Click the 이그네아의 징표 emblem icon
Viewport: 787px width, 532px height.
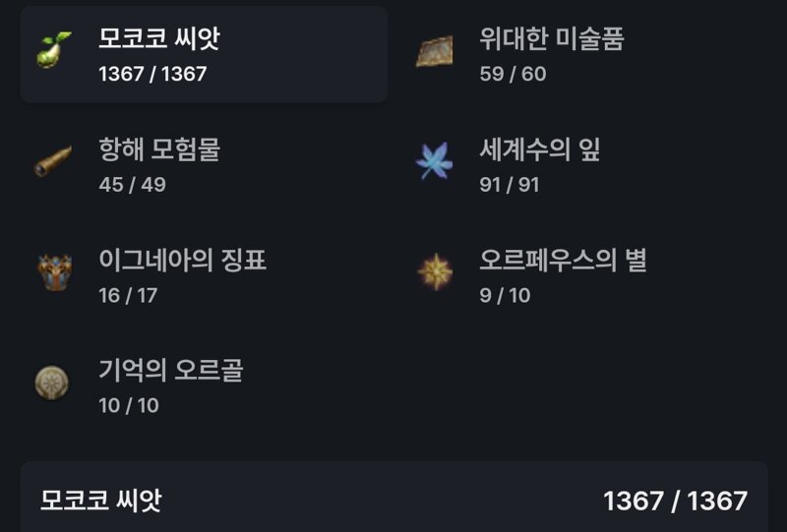pos(54,272)
